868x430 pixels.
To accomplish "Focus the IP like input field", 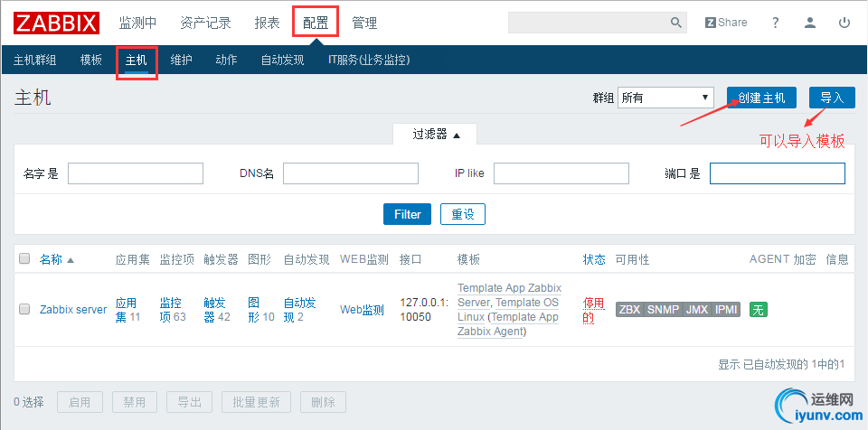I will tap(561, 173).
